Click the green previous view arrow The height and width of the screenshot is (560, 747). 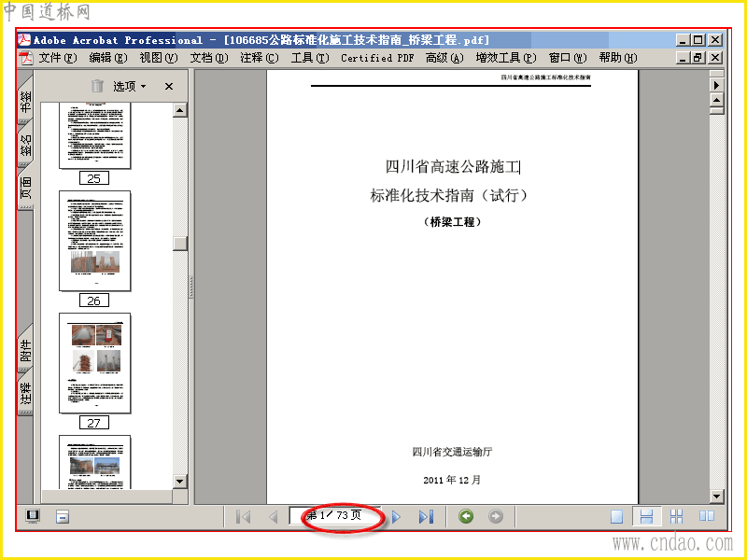click(466, 516)
